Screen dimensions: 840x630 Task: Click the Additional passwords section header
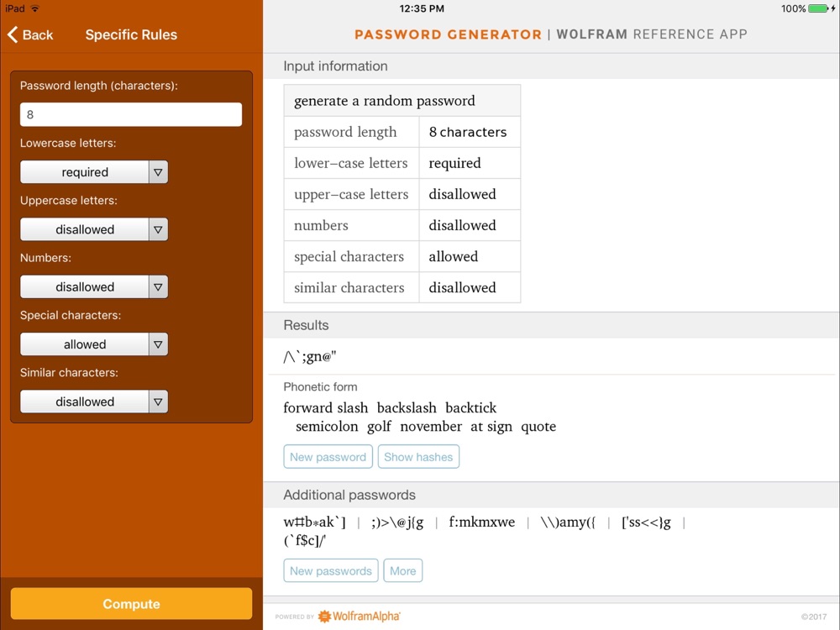[349, 495]
